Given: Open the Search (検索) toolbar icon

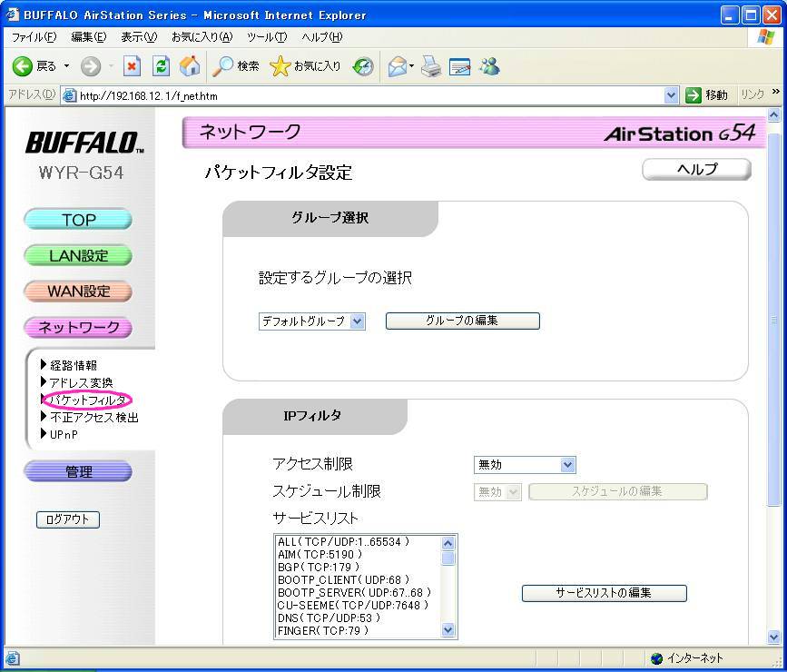Looking at the screenshot, I should coord(223,66).
